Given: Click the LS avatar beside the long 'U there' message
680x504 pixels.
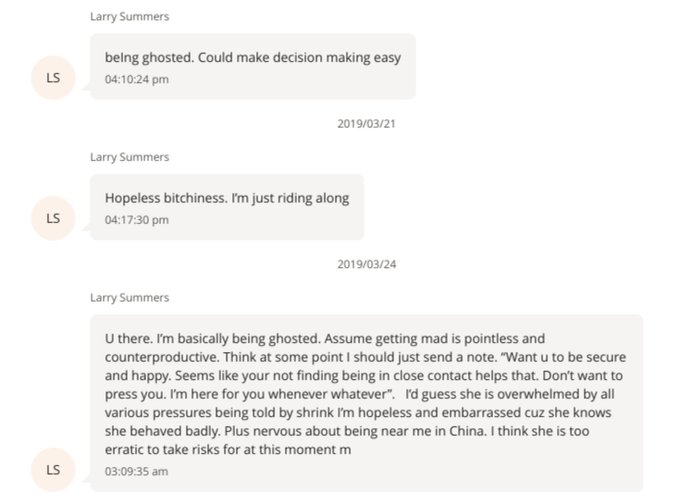Looking at the screenshot, I should point(53,469).
